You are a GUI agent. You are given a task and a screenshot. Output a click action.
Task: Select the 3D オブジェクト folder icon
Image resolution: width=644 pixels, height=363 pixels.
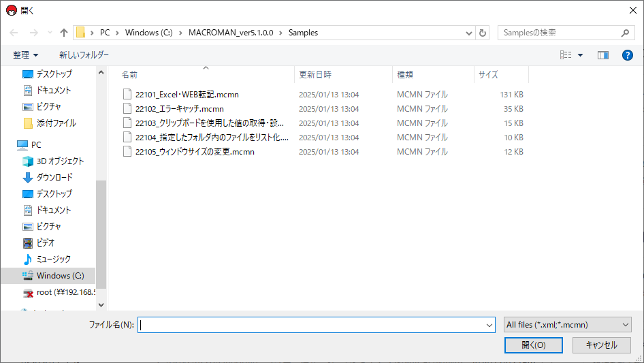[x=28, y=161]
